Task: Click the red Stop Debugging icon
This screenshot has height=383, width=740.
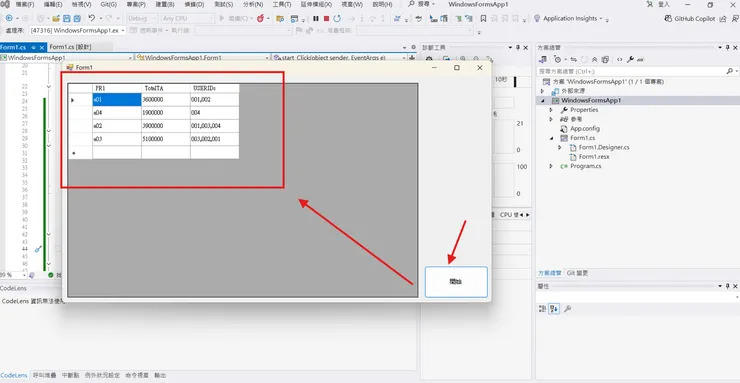Action: (326, 18)
